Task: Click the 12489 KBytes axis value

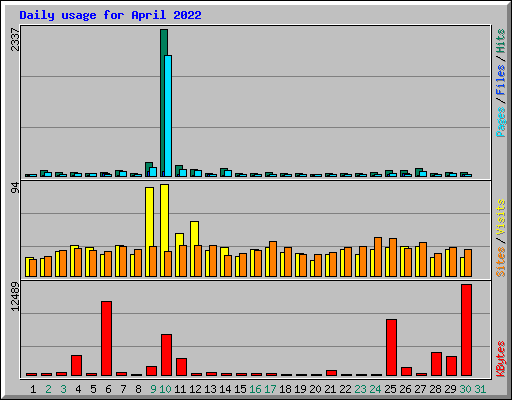Action: tap(15, 296)
